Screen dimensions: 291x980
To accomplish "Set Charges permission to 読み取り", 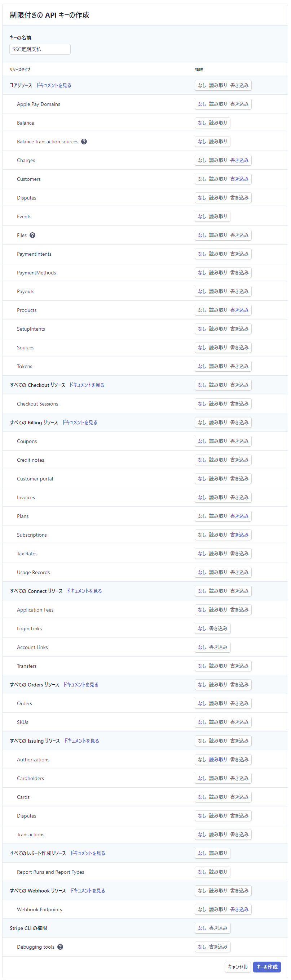I will pyautogui.click(x=217, y=160).
